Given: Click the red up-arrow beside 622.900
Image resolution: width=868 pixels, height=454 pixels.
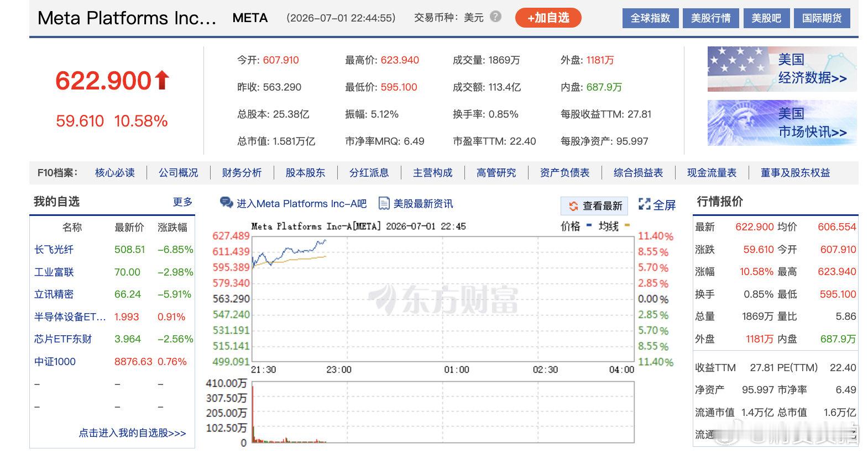Looking at the screenshot, I should coord(161,80).
